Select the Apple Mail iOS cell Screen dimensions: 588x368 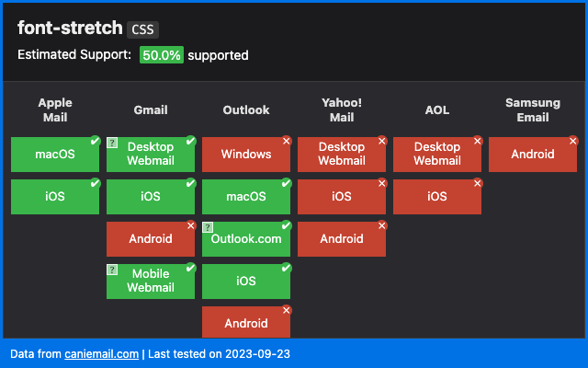[55, 197]
